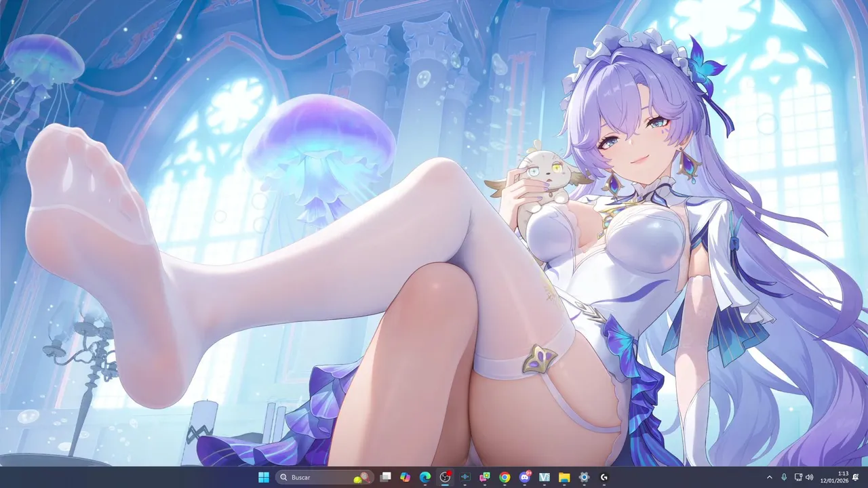
Task: Launch Microsoft Copilot from the taskbar
Action: pyautogui.click(x=405, y=477)
